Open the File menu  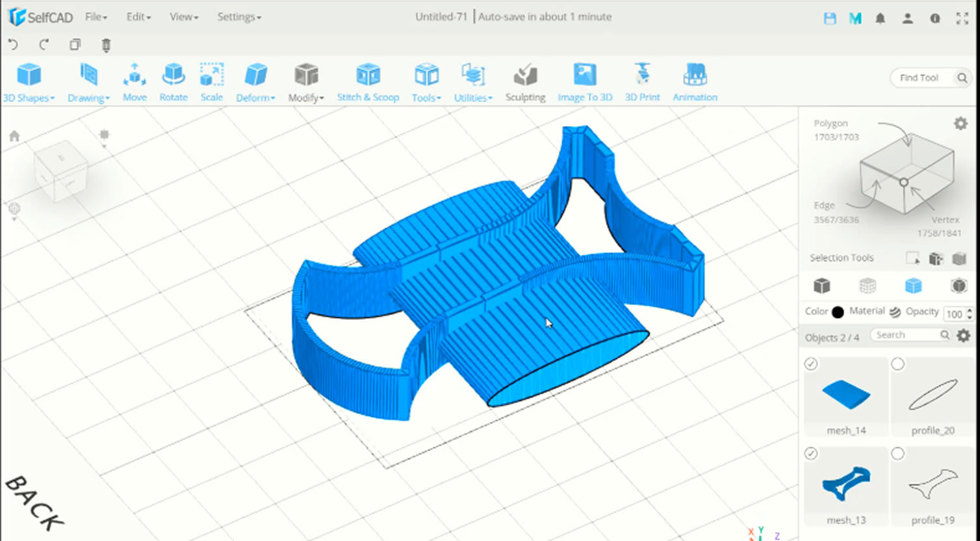(96, 17)
